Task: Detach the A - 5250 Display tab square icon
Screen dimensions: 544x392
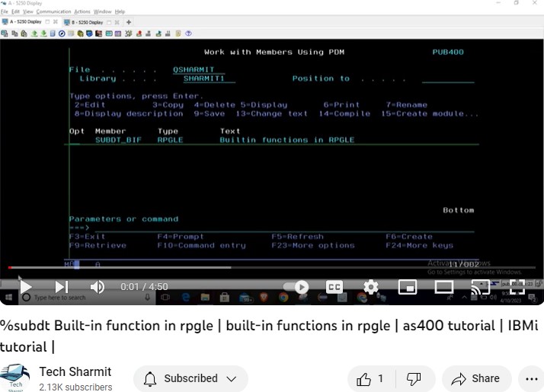Action: 47,22
